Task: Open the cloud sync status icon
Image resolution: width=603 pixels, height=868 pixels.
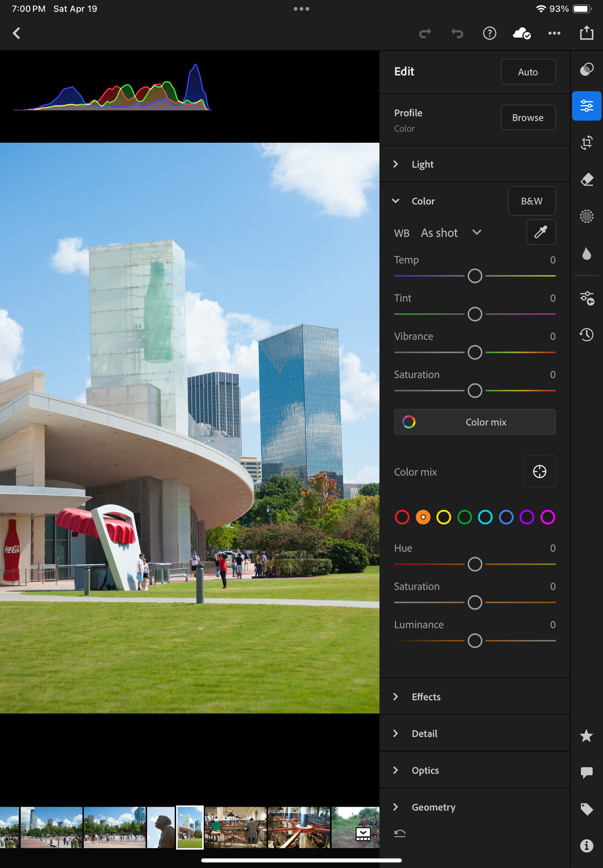Action: tap(521, 33)
